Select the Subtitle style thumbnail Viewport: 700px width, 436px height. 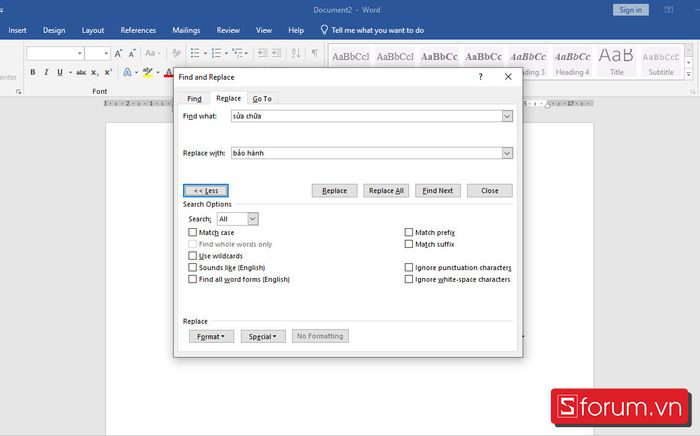point(661,62)
